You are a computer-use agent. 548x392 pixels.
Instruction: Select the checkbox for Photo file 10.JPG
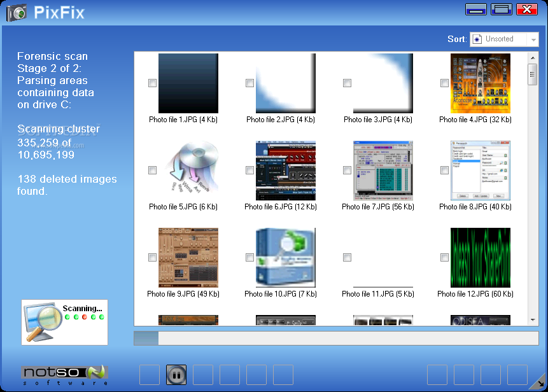[x=249, y=258]
